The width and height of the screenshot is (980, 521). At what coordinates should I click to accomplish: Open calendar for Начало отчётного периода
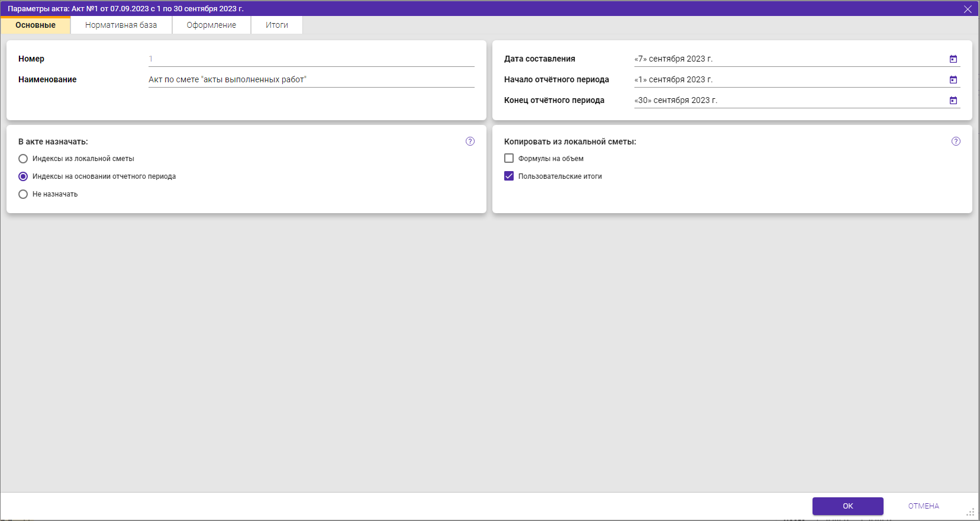pyautogui.click(x=953, y=80)
